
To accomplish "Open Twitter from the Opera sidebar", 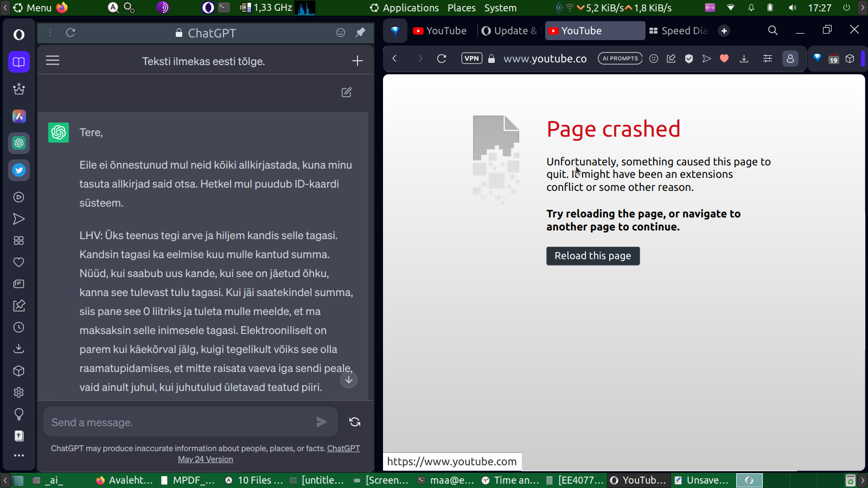I will point(19,170).
